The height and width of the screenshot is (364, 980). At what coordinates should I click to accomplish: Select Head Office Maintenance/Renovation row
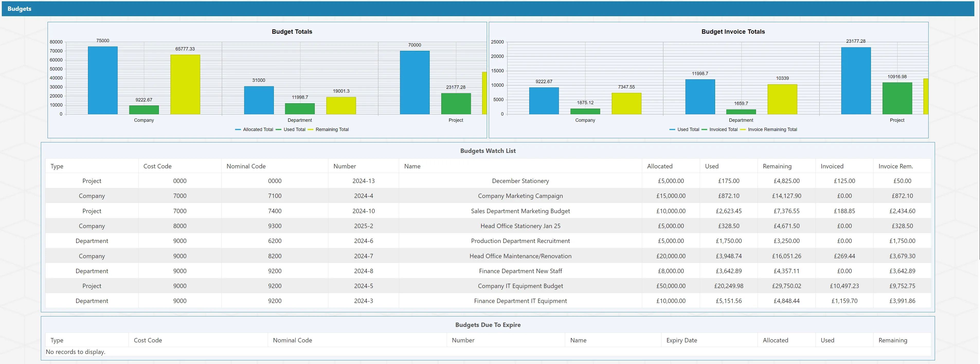pos(488,256)
